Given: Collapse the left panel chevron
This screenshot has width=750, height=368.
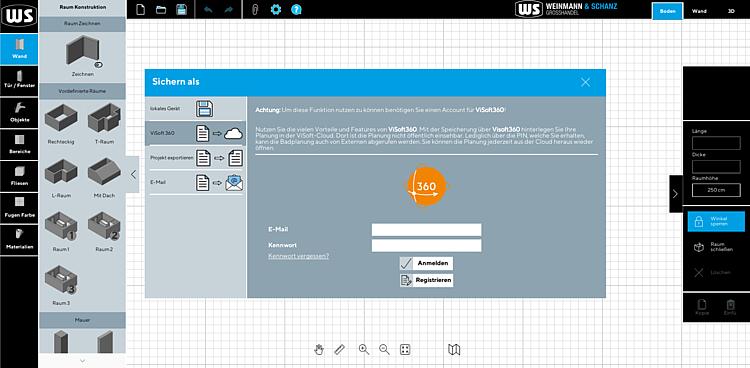Looking at the screenshot, I should coord(133,175).
